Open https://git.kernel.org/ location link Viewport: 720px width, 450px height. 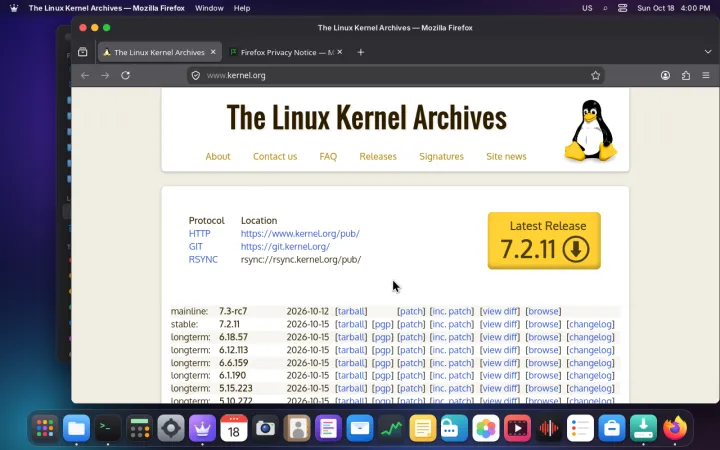[285, 246]
